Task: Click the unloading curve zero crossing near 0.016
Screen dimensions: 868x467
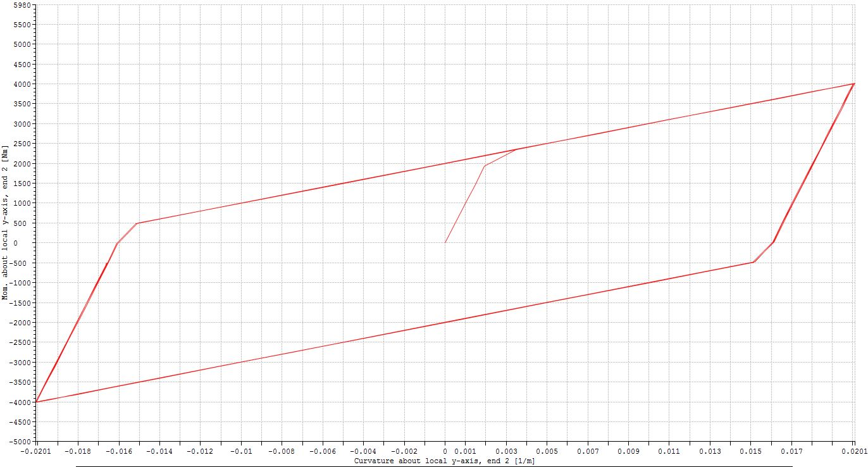Action: (x=773, y=242)
